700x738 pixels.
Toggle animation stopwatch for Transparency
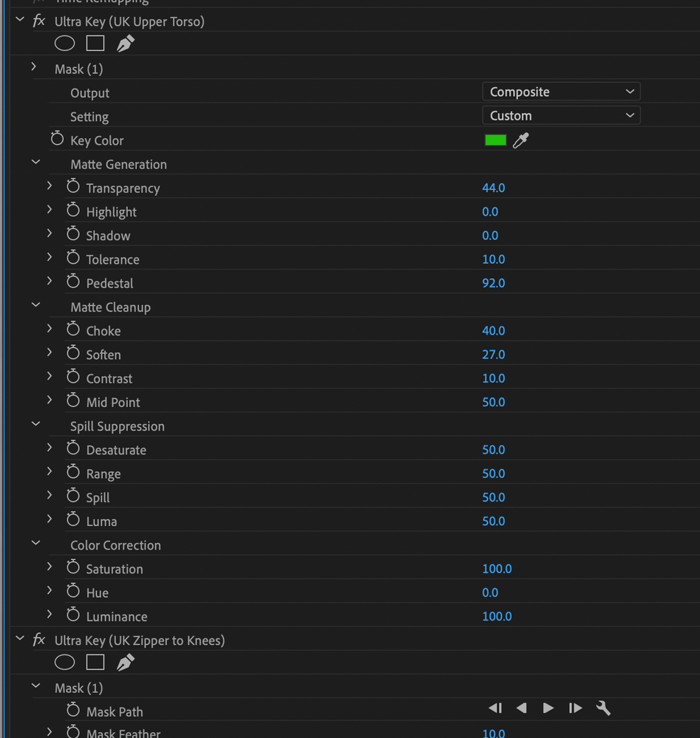(73, 188)
